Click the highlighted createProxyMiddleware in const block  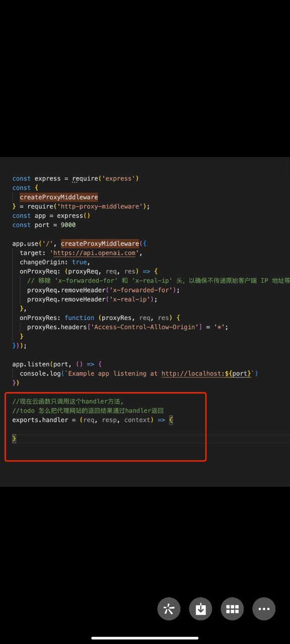(x=59, y=197)
